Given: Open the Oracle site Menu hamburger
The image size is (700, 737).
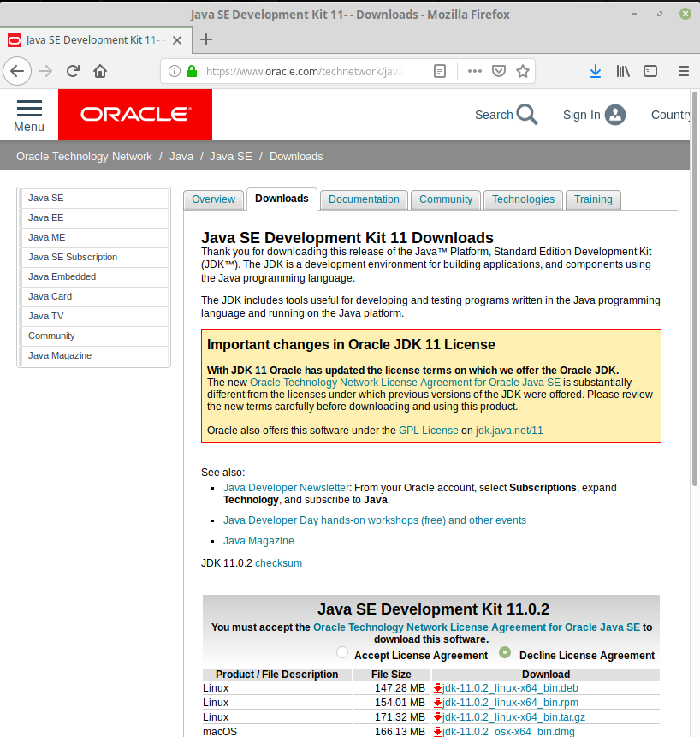Looking at the screenshot, I should 29,116.
